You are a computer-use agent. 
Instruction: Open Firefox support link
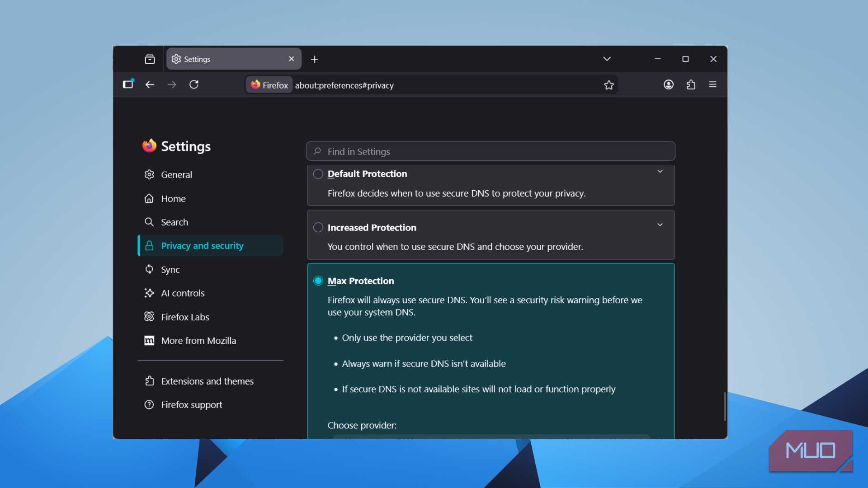coord(211,404)
